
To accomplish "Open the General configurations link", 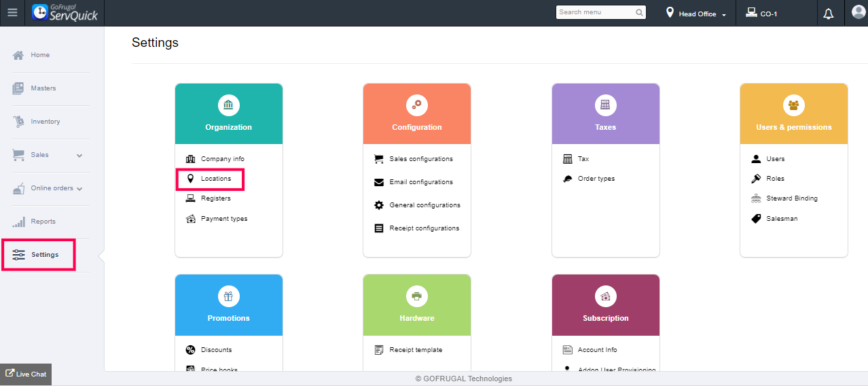I will (x=425, y=205).
